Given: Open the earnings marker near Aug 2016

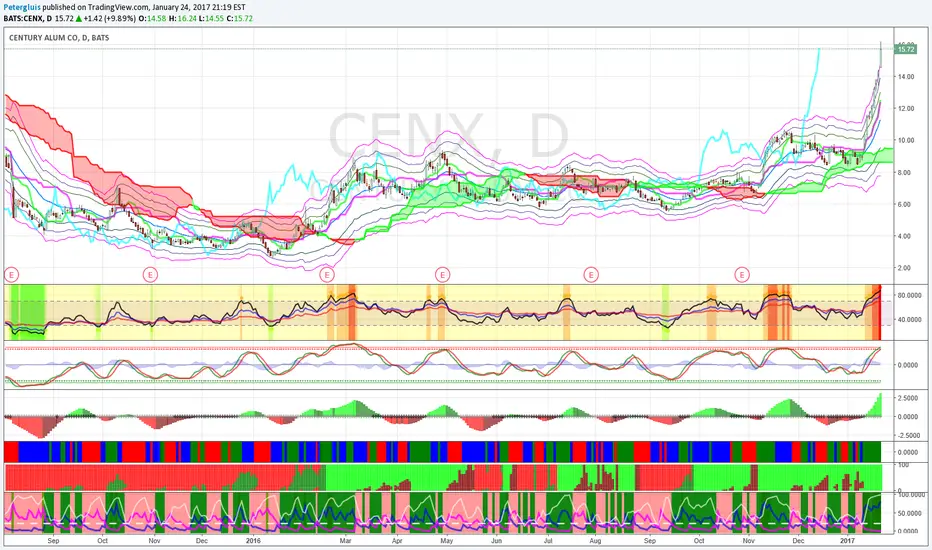Looking at the screenshot, I should click(x=591, y=275).
